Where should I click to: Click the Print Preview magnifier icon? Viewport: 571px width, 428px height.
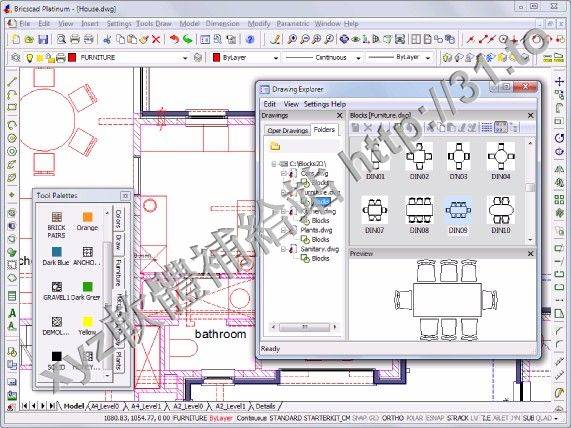(62, 39)
